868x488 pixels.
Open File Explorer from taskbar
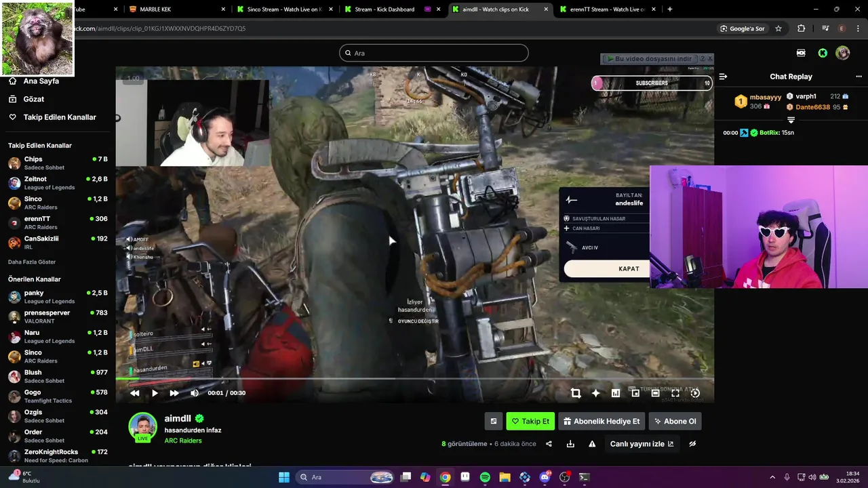pos(505,477)
